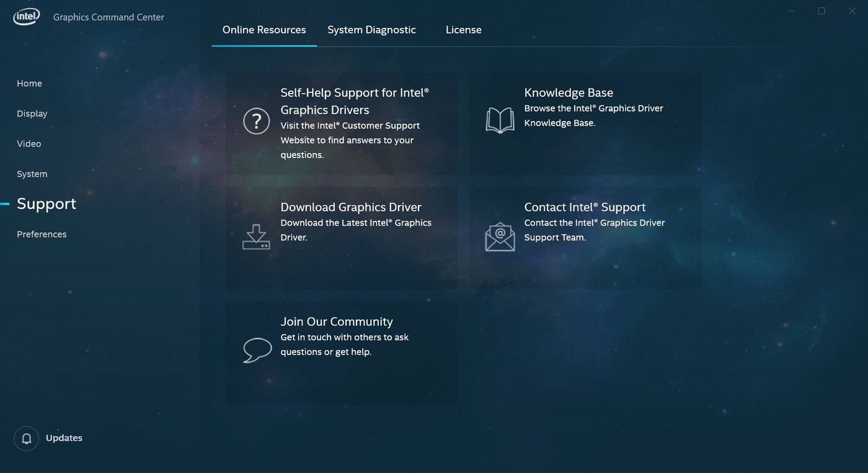Click the Updates label at bottom left

click(x=64, y=438)
